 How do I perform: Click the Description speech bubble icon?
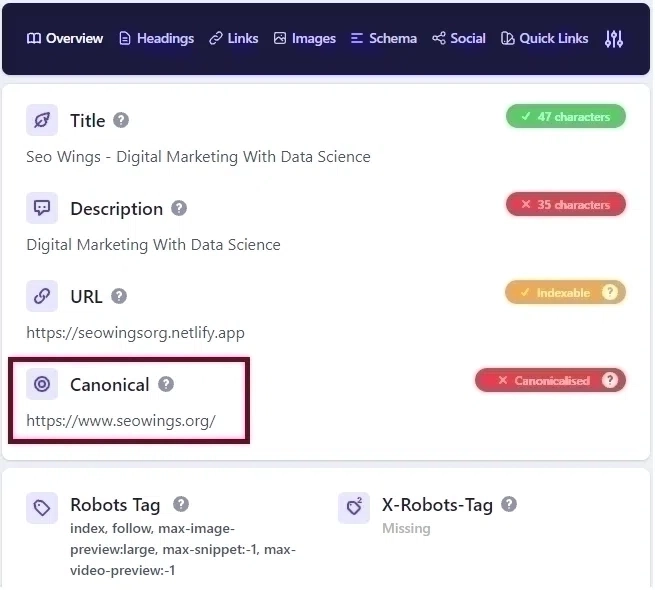(42, 208)
